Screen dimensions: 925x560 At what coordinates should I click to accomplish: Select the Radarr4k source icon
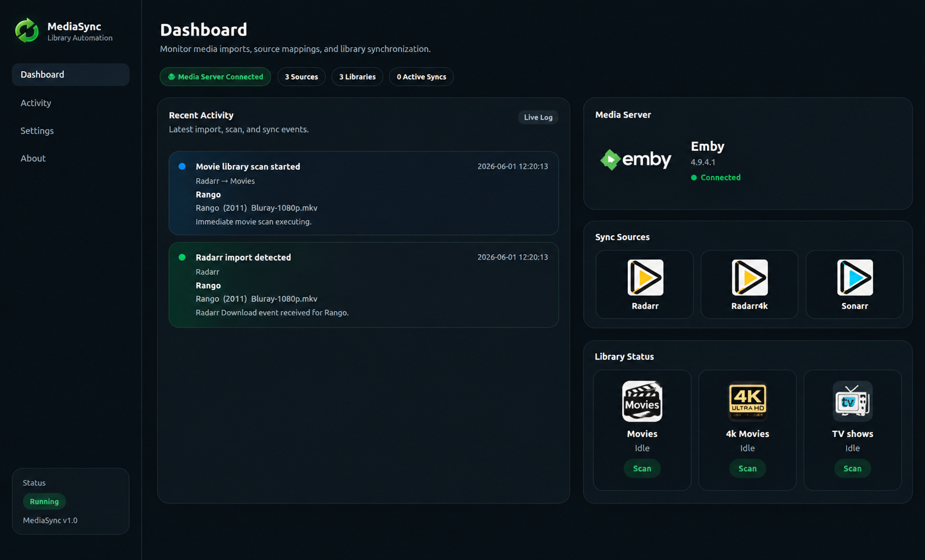click(749, 278)
